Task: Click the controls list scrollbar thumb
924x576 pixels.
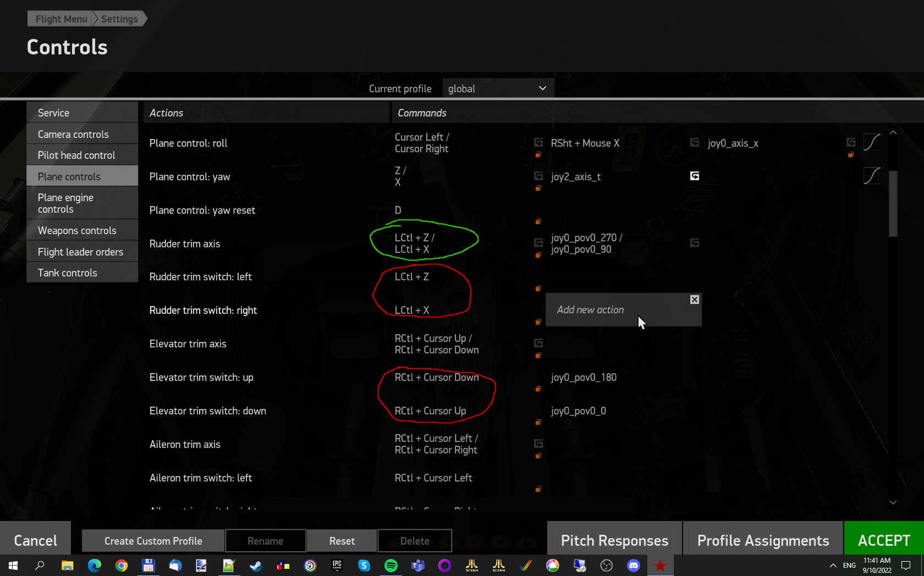Action: pos(893,204)
